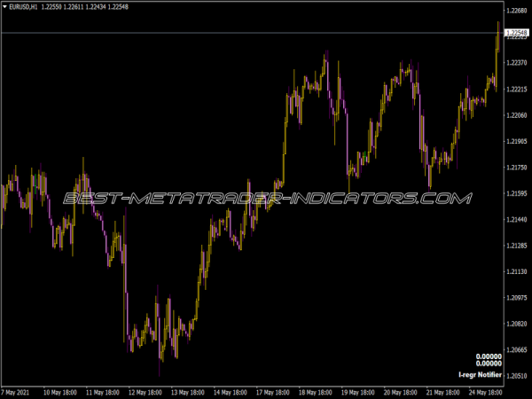Click the I-regr Notifier indicator label
The width and height of the screenshot is (532, 399).
click(480, 376)
